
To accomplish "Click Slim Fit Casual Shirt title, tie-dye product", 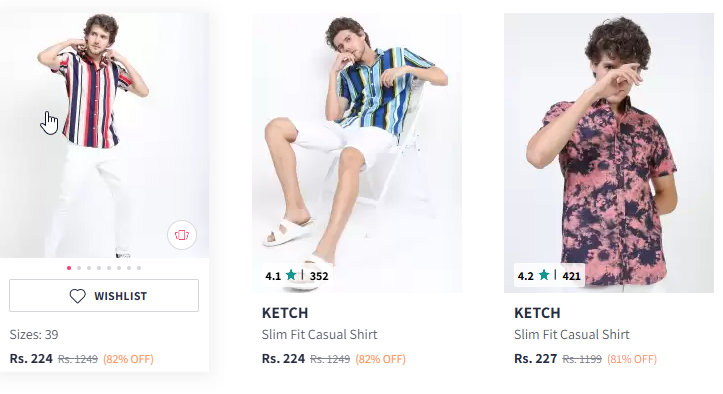I will click(x=572, y=334).
